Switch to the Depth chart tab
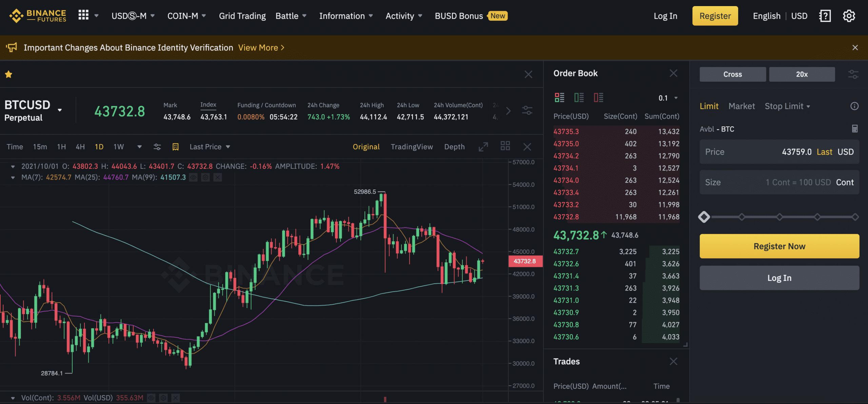This screenshot has width=868, height=404. pos(454,147)
